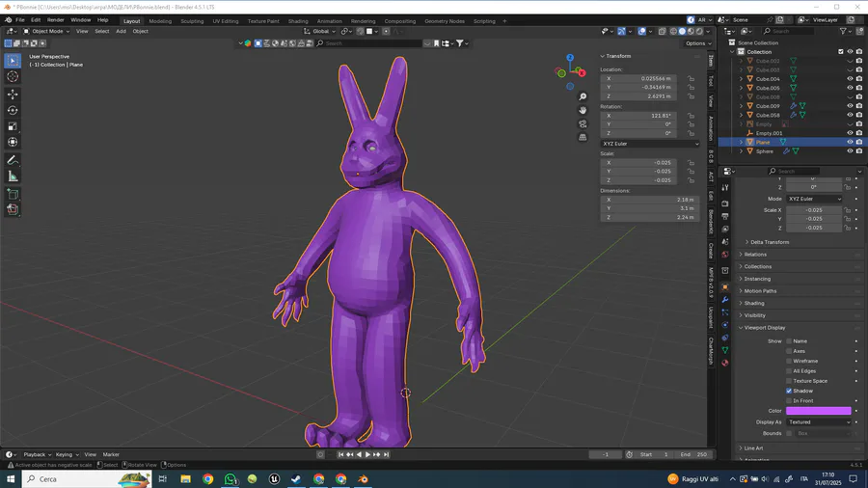The image size is (868, 488).
Task: Uncheck the Shadow checkbox
Action: point(789,392)
